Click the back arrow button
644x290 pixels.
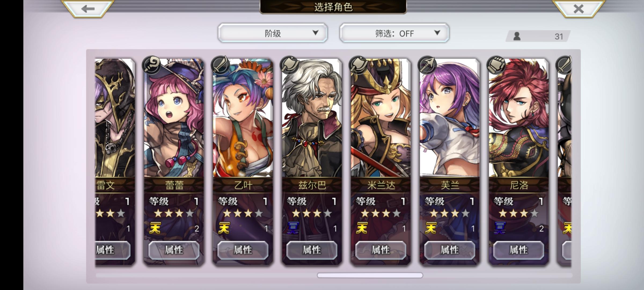tap(88, 9)
